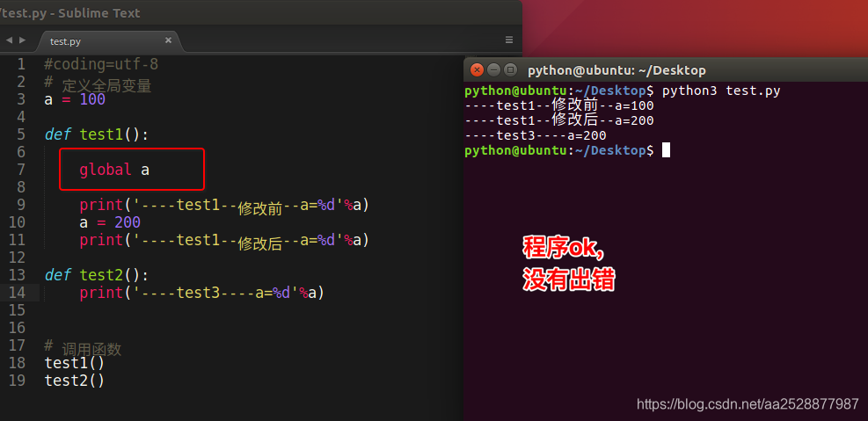The width and height of the screenshot is (868, 421).
Task: Click the value 200 on line 10
Action: 128,222
